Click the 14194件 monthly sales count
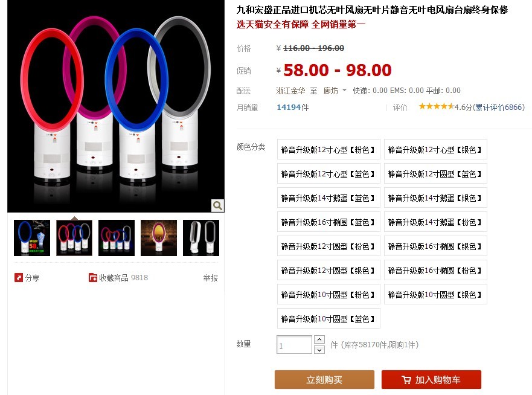This screenshot has height=395, width=532. coord(293,108)
